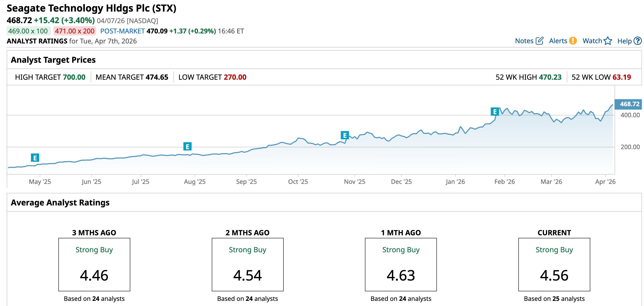Select the 1 MTH AGO rating box
644x306 pixels.
pyautogui.click(x=401, y=264)
